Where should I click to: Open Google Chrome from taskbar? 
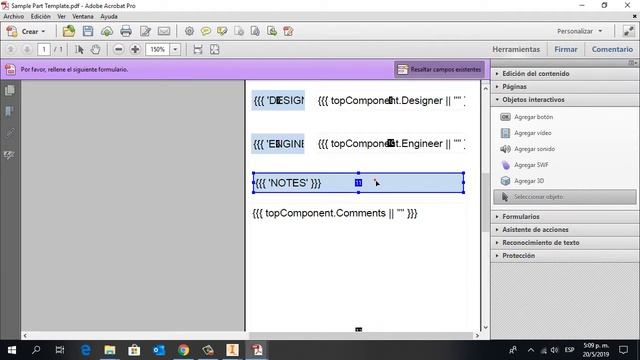click(x=183, y=350)
